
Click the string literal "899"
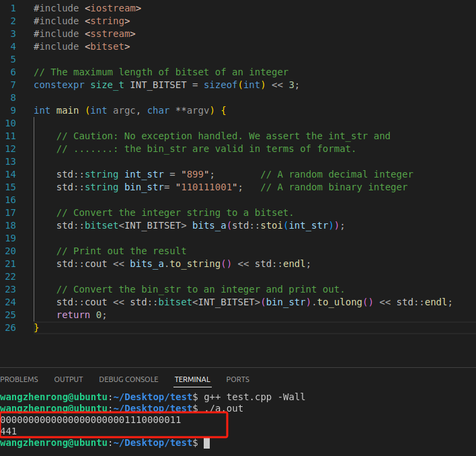195,174
